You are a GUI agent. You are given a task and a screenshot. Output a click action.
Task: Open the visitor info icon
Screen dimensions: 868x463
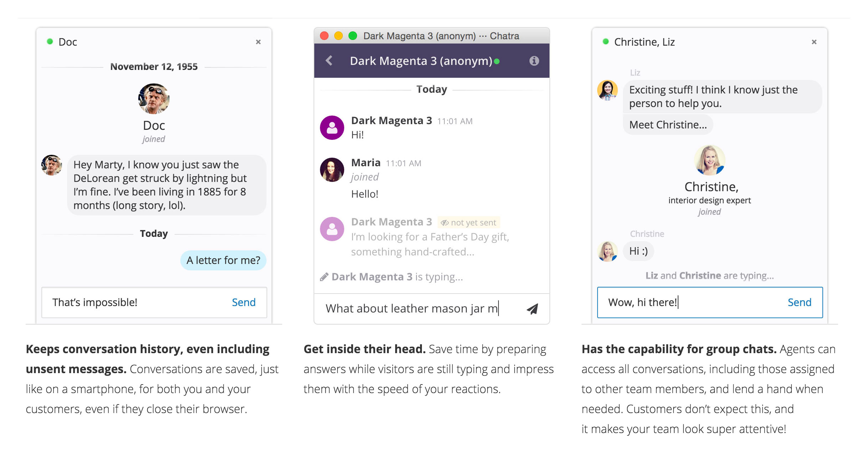tap(534, 61)
